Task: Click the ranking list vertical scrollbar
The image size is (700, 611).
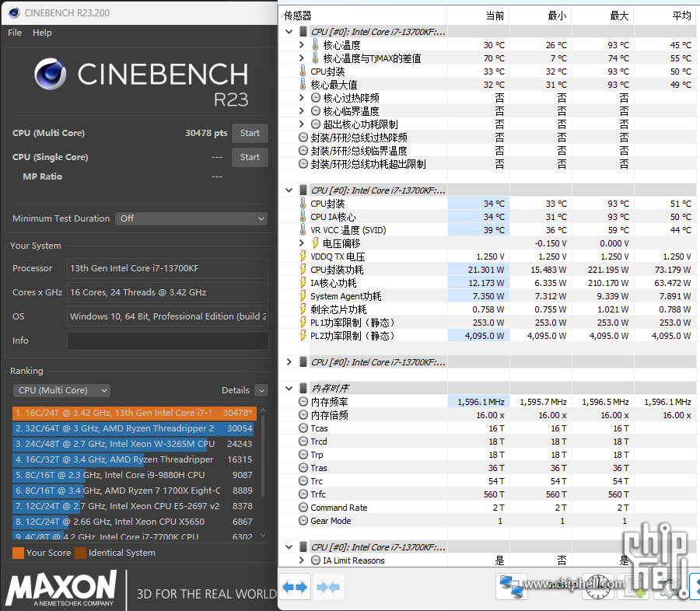Action: point(263,456)
